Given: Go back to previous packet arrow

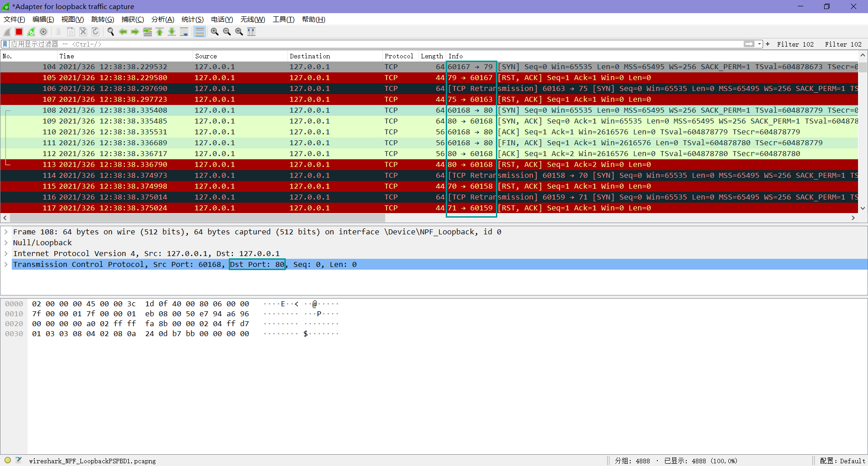Looking at the screenshot, I should (x=123, y=32).
